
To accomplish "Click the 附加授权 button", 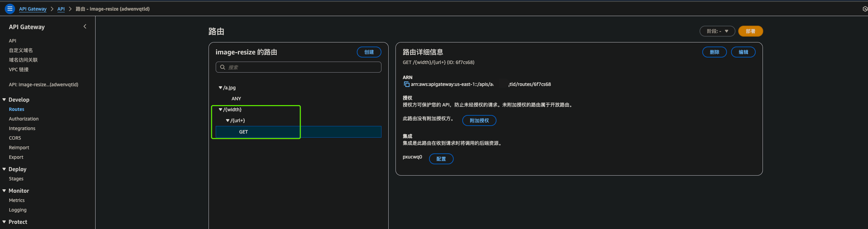I will (x=479, y=120).
